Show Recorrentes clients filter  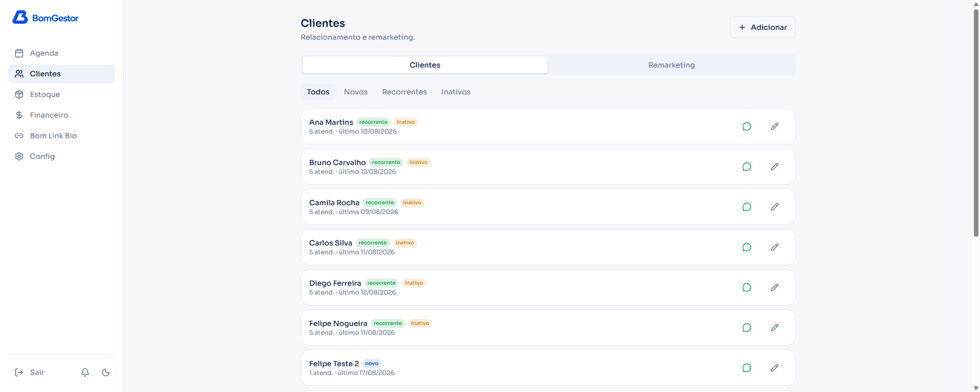point(404,92)
